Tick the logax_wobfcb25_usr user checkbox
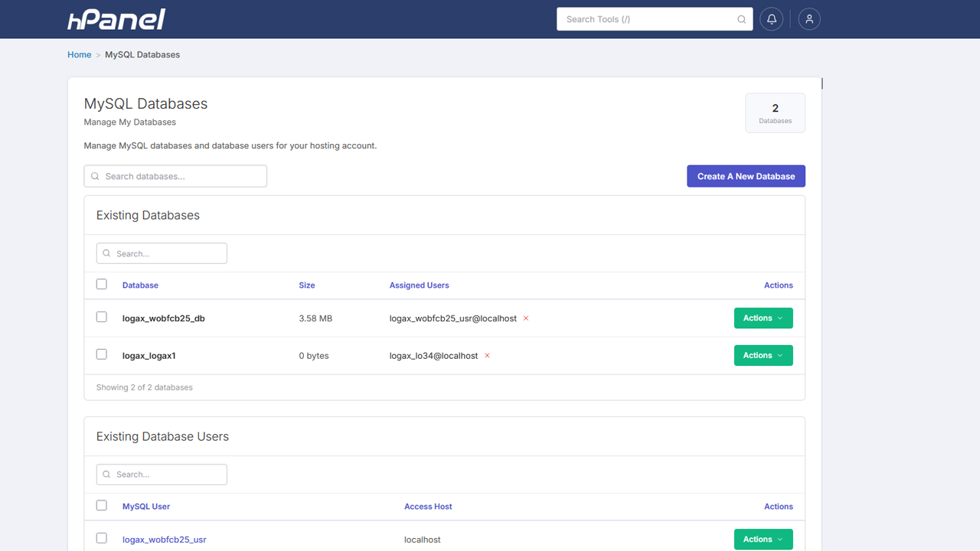 tap(102, 538)
